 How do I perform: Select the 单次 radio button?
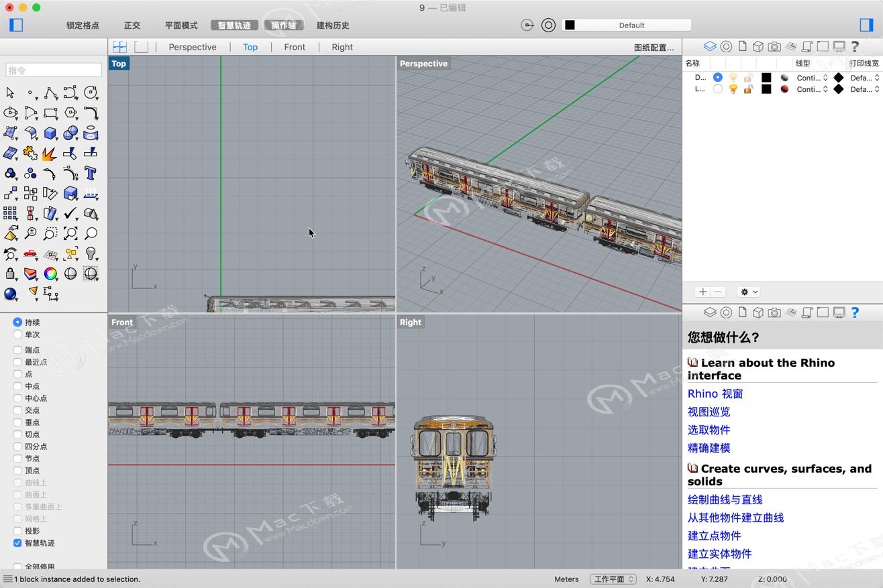[17, 335]
